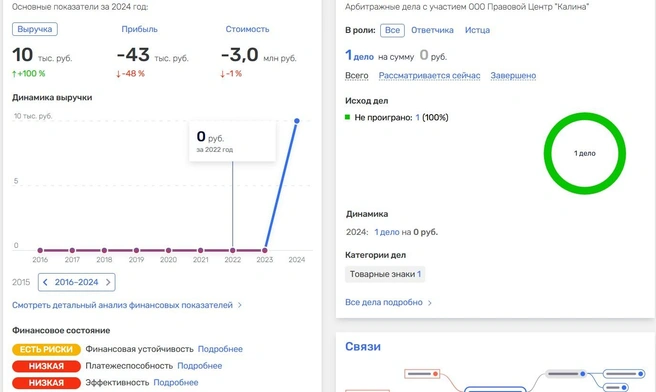The width and height of the screenshot is (656, 392).
Task: Switch to the Прибыль metric tab
Action: [x=139, y=29]
